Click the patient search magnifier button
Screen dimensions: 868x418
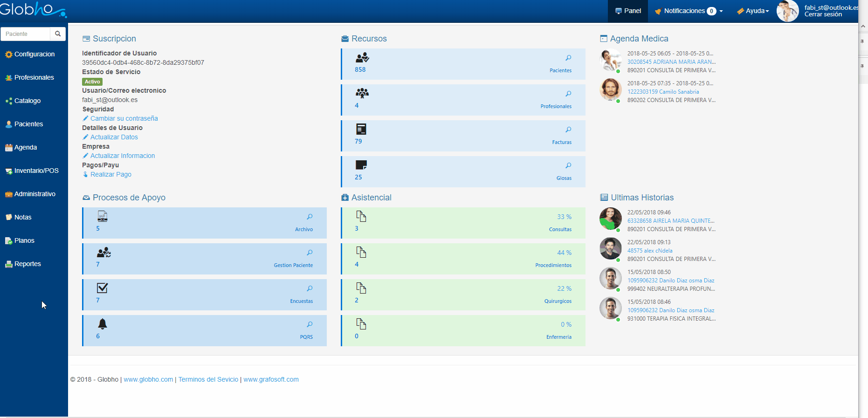(x=58, y=34)
